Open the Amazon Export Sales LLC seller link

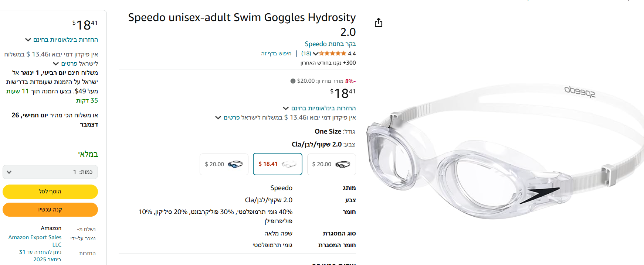click(35, 241)
